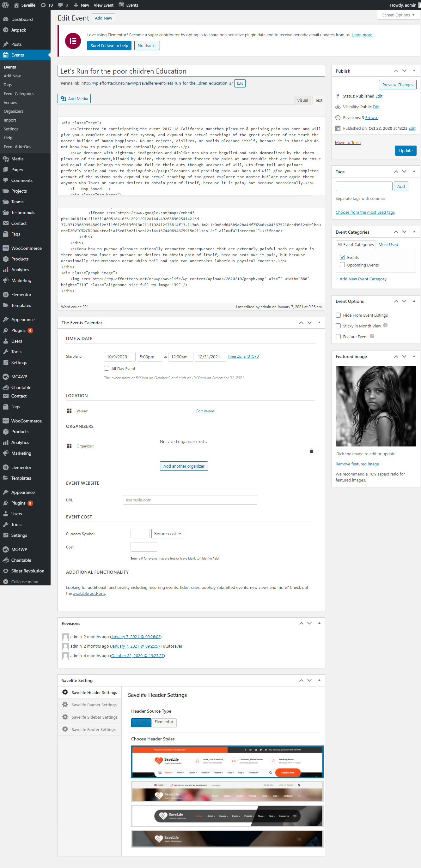Viewport: 421px width, 868px height.
Task: Click the Update button
Action: coord(406,151)
